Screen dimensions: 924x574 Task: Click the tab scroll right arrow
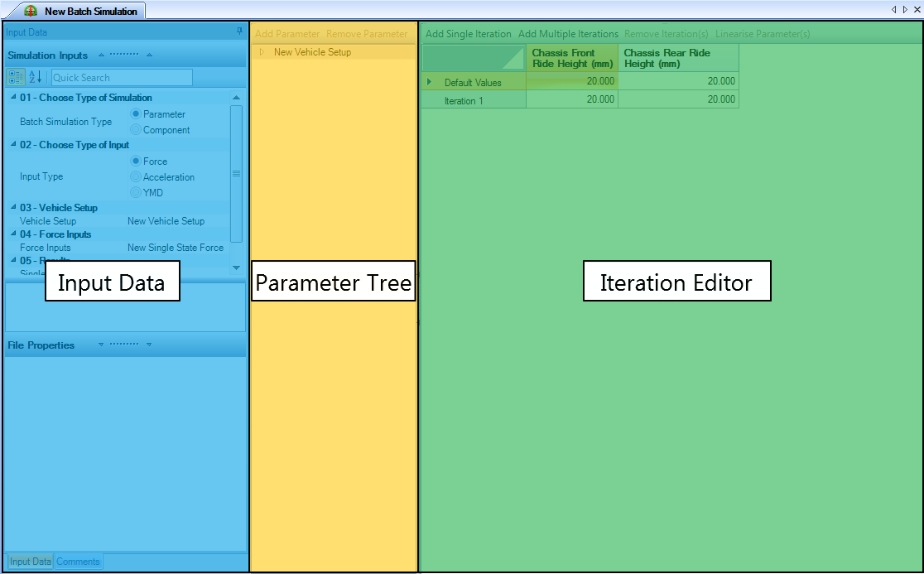coord(905,9)
